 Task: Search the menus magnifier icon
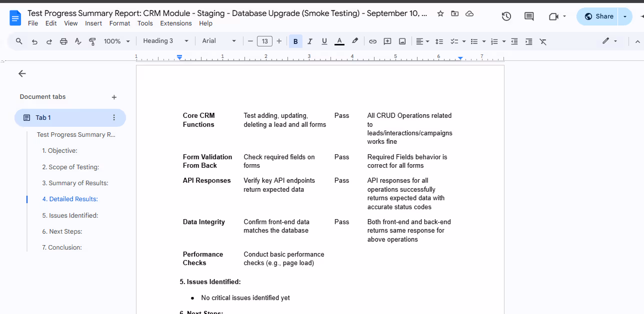tap(19, 41)
